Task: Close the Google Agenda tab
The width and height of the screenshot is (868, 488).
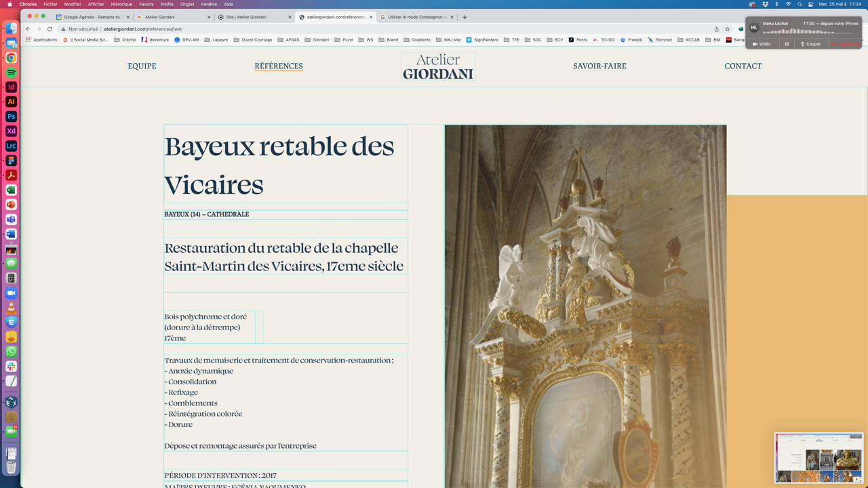Action: (x=127, y=17)
